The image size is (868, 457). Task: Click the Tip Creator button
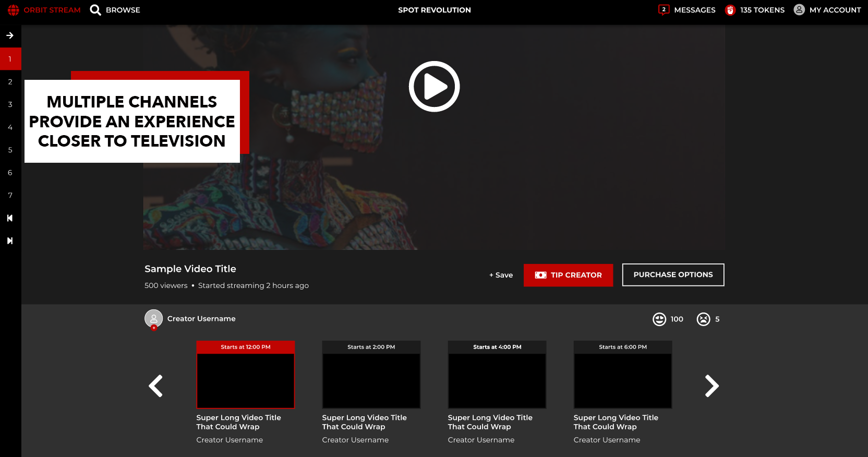click(x=568, y=275)
